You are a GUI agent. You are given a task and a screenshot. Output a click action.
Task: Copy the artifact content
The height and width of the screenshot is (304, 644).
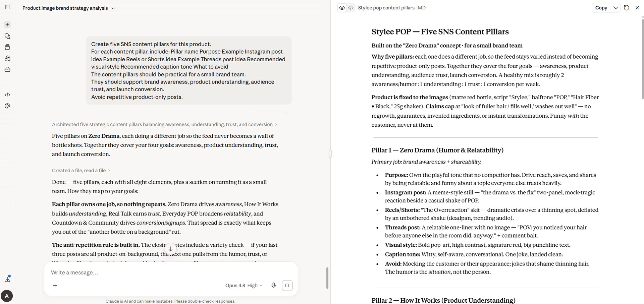[x=601, y=8]
